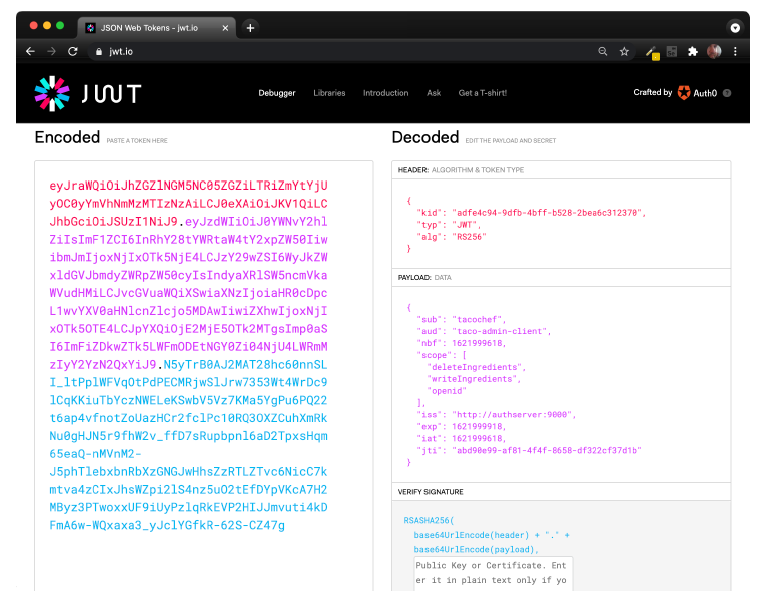
Task: Go to the Introduction page
Action: click(385, 93)
